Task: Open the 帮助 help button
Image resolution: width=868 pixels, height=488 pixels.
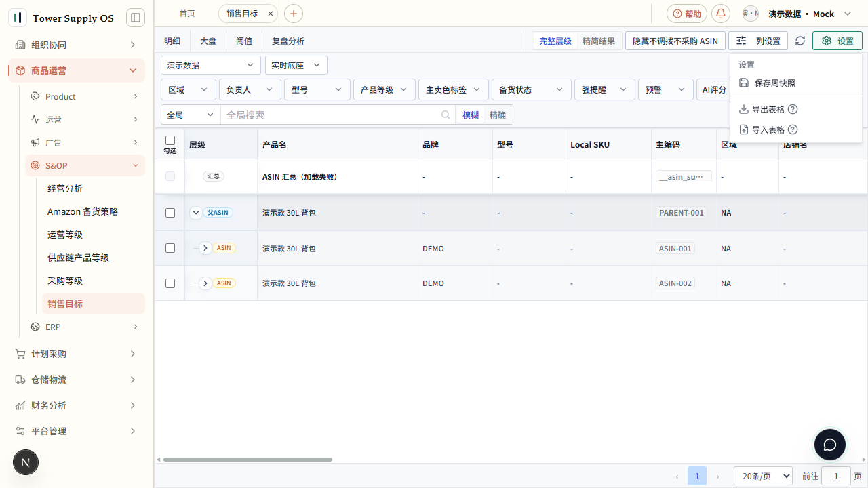Action: coord(687,14)
